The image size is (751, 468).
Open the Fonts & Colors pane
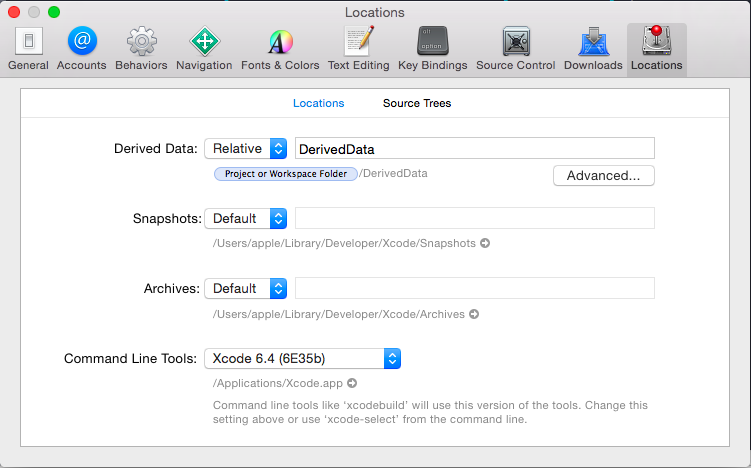(x=280, y=49)
